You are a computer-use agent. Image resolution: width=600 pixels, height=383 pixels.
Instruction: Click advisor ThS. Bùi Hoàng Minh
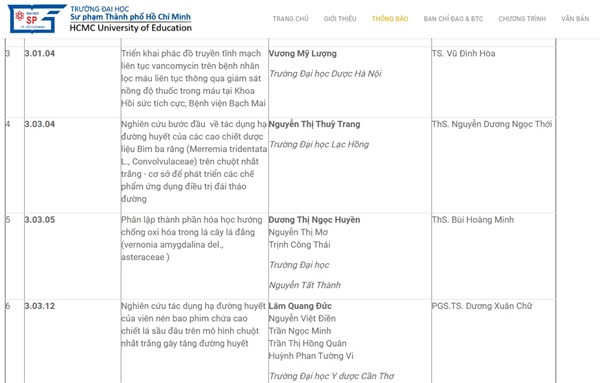tap(473, 220)
